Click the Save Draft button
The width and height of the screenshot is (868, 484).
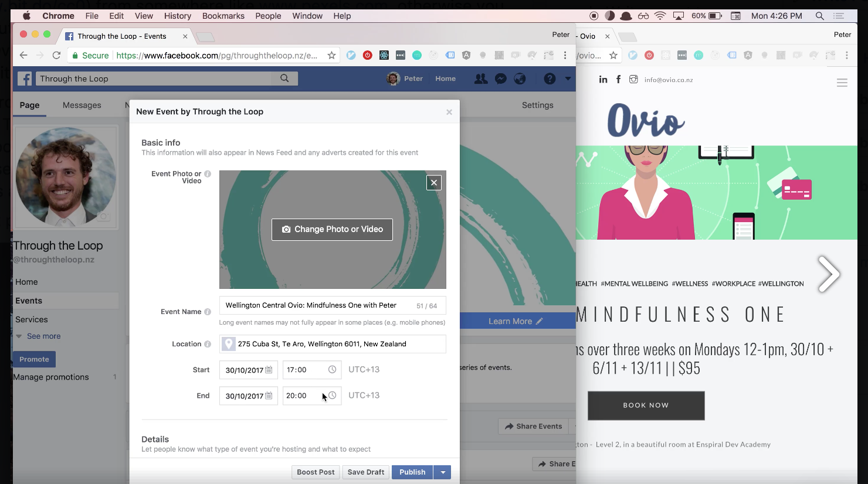click(x=366, y=472)
